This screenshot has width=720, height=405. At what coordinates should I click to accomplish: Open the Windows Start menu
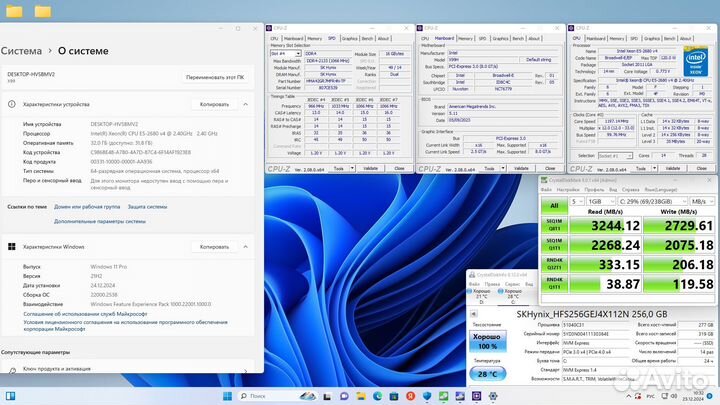click(x=227, y=396)
